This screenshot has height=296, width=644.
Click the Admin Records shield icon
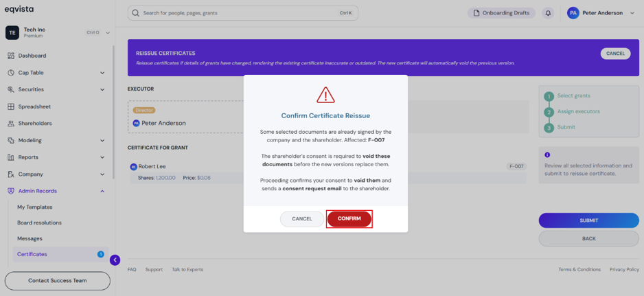(x=11, y=191)
